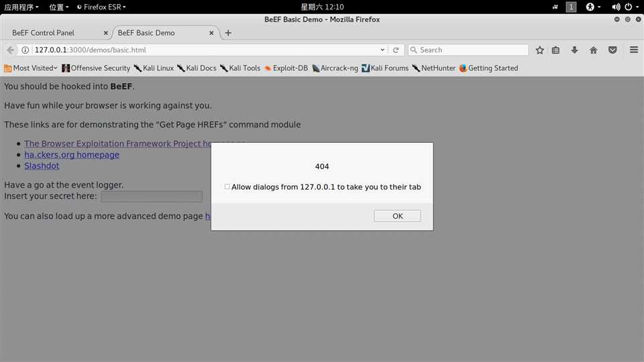Open the 位置 places menu
Image resolution: width=644 pixels, height=362 pixels.
click(59, 7)
